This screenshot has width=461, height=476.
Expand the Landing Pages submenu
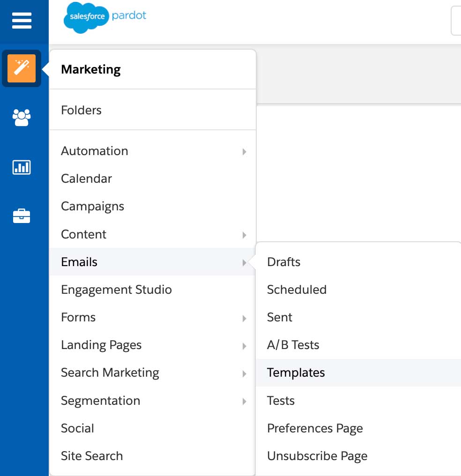[x=244, y=346]
